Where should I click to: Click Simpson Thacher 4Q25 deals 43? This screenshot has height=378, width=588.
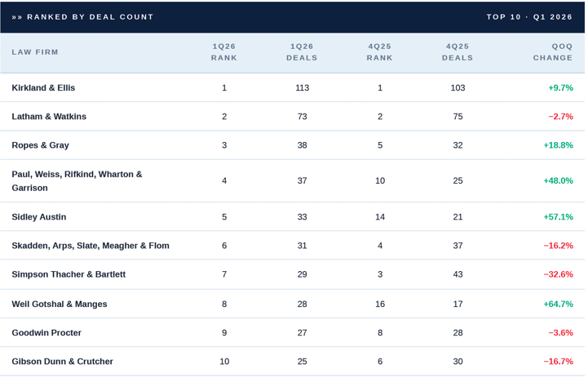(458, 274)
